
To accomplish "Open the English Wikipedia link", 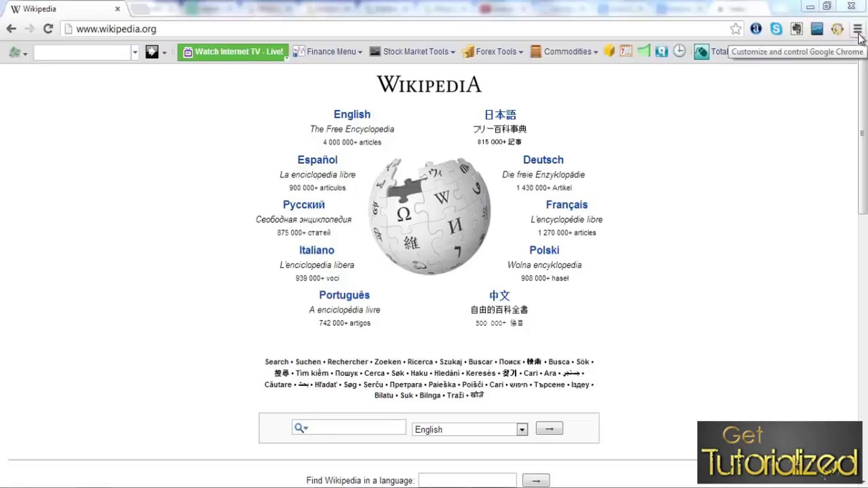I will click(352, 114).
